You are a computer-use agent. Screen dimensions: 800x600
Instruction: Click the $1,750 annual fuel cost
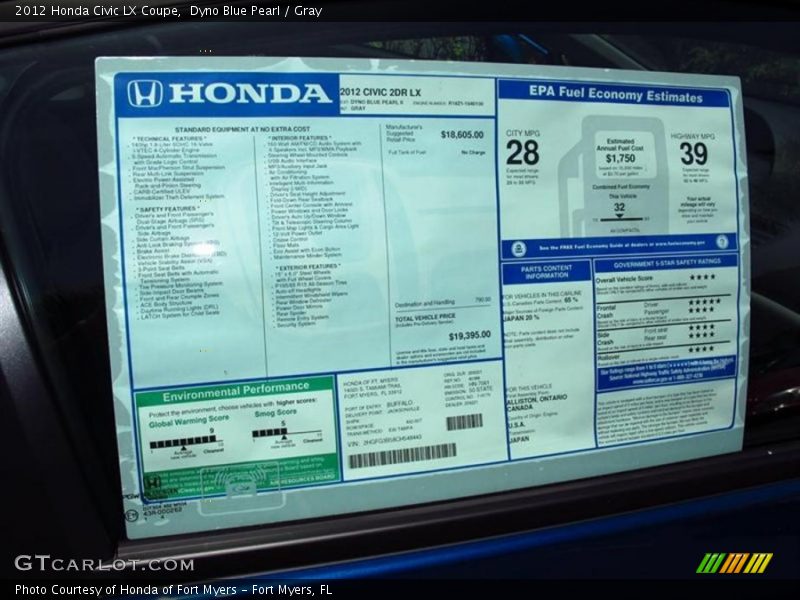620,158
